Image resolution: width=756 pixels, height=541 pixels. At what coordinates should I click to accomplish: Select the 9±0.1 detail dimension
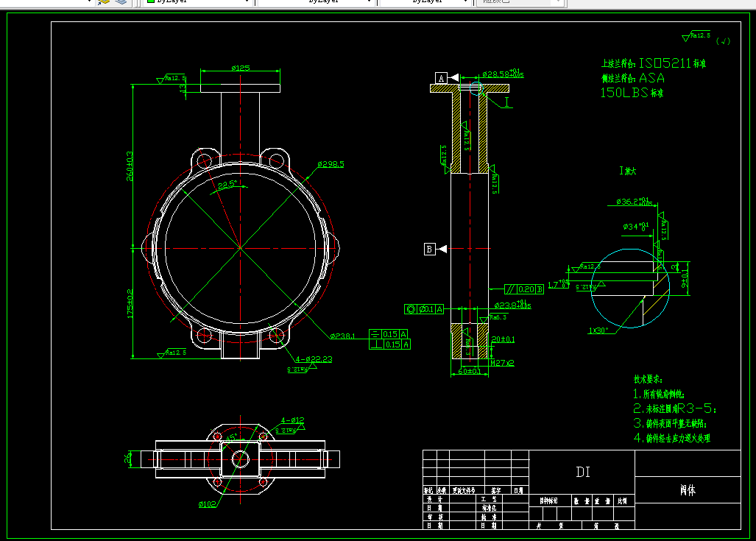(x=685, y=279)
